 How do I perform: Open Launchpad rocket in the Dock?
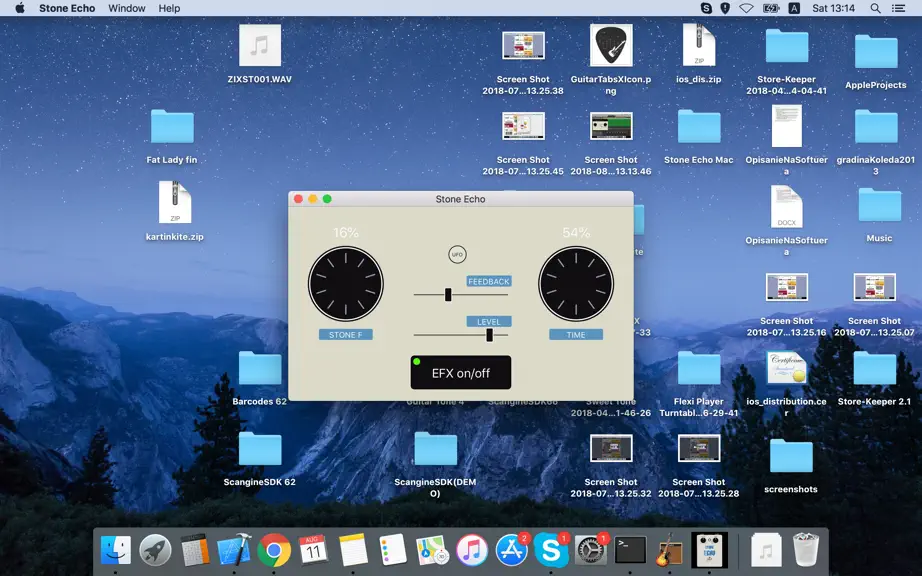(x=155, y=551)
